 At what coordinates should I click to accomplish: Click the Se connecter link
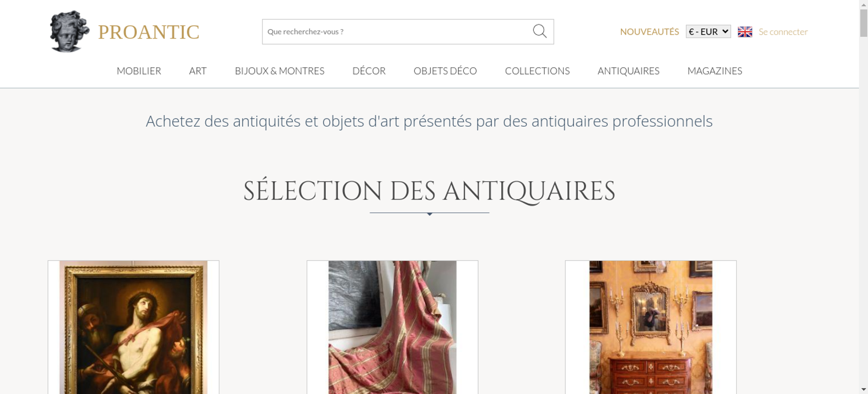coord(783,32)
